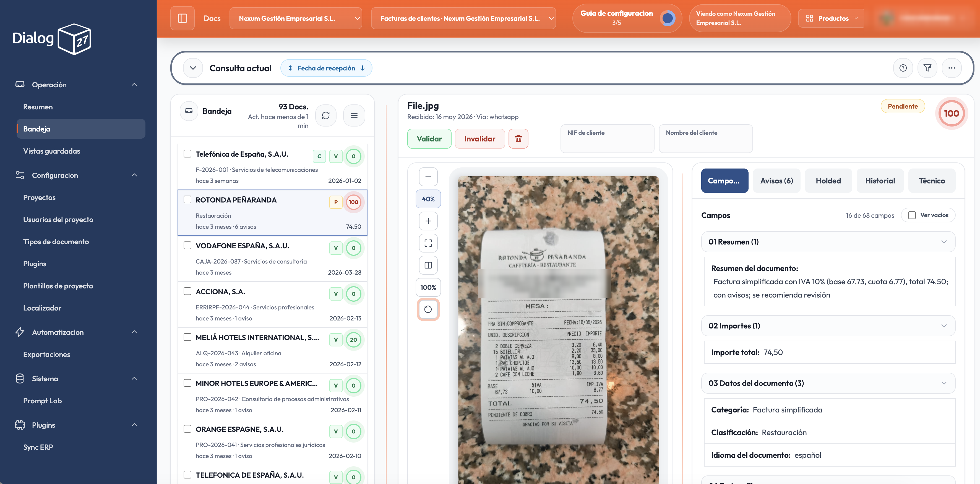Open the Productos dropdown
This screenshot has height=484, width=980.
(x=831, y=18)
